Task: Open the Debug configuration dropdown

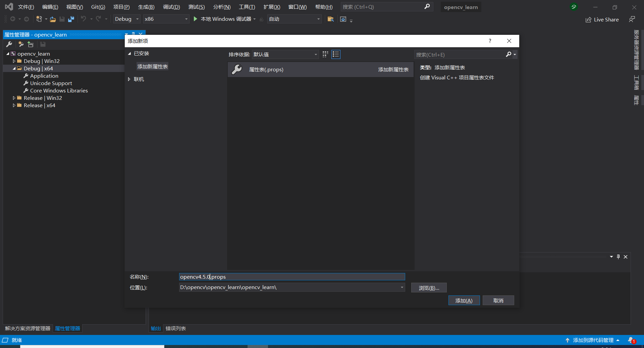Action: (137, 19)
